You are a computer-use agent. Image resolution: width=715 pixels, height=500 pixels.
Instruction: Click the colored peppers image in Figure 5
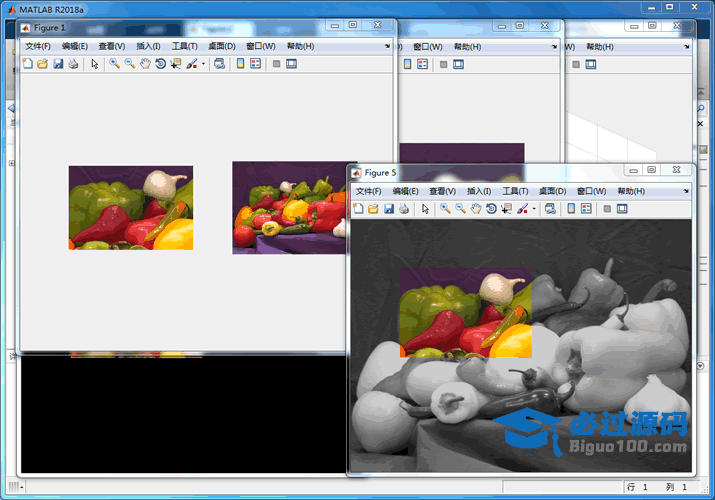coord(465,312)
